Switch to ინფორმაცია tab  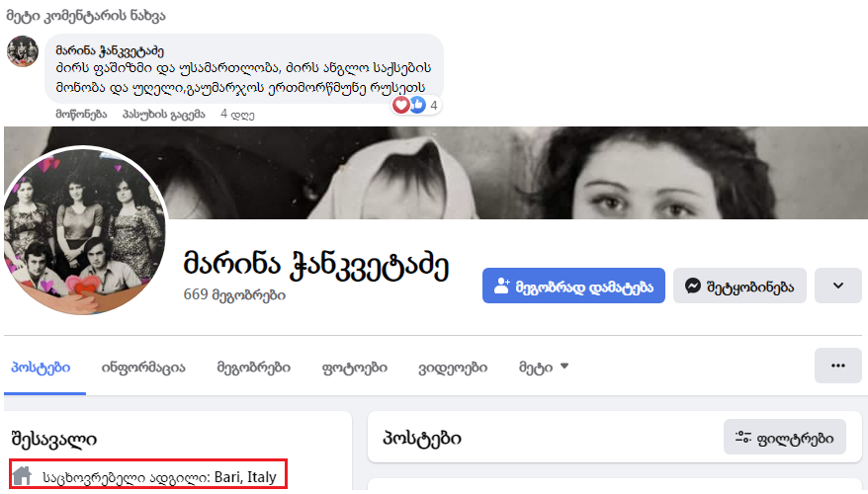pos(143,368)
